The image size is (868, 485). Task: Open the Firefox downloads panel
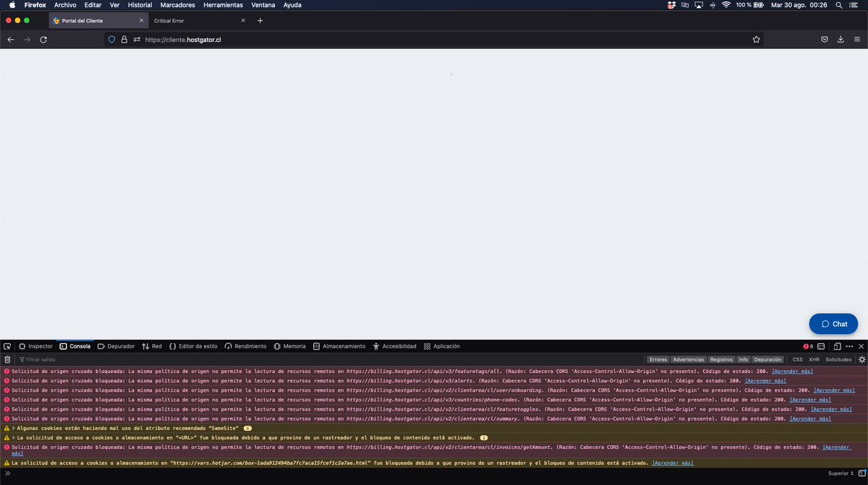coord(841,40)
